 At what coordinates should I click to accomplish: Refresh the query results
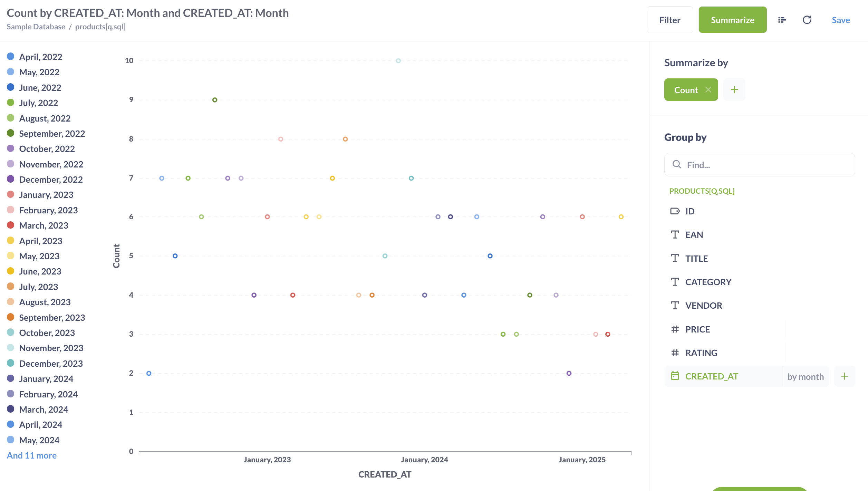pos(807,20)
